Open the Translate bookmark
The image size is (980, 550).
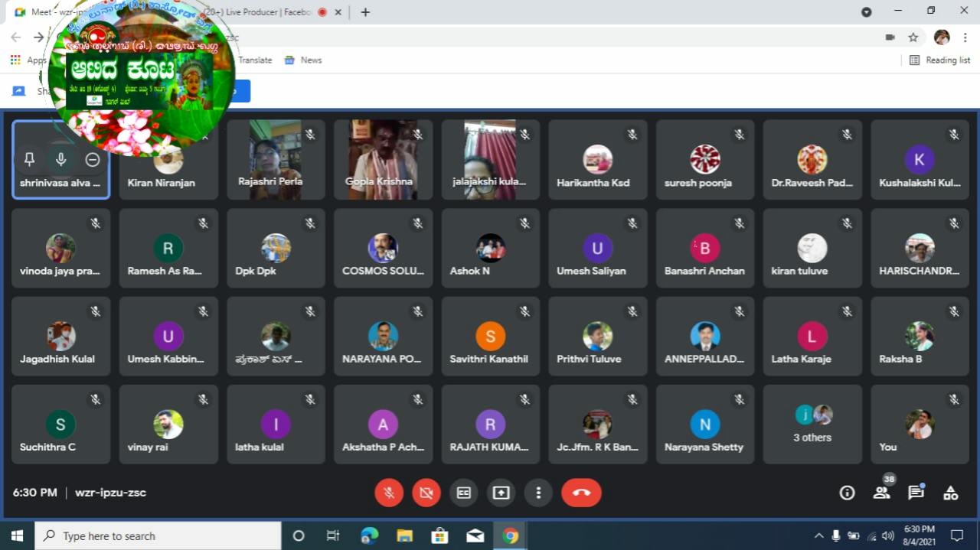pos(254,60)
